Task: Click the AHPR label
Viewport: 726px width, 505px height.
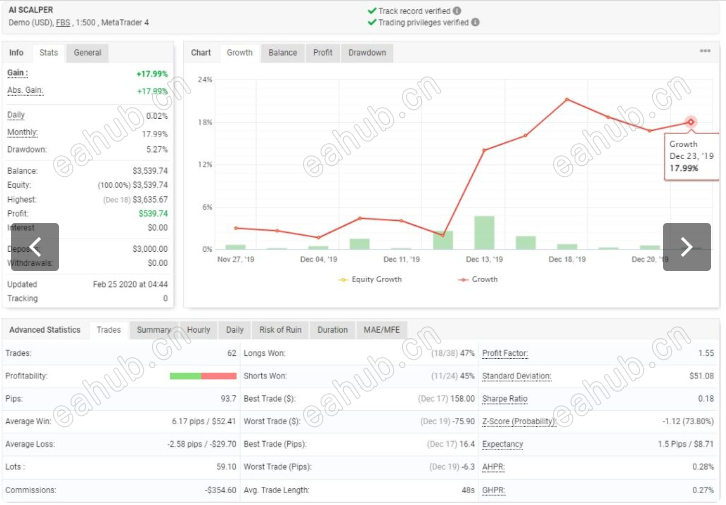Action: tap(493, 467)
